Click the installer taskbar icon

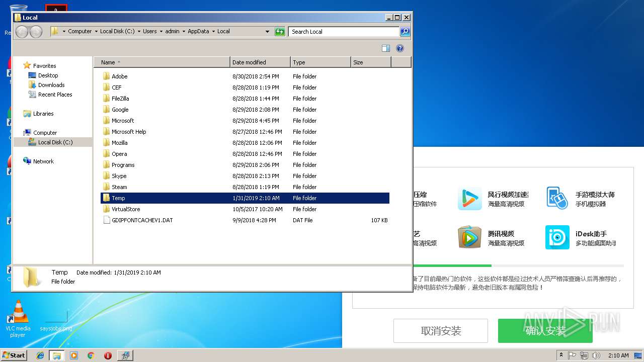125,355
